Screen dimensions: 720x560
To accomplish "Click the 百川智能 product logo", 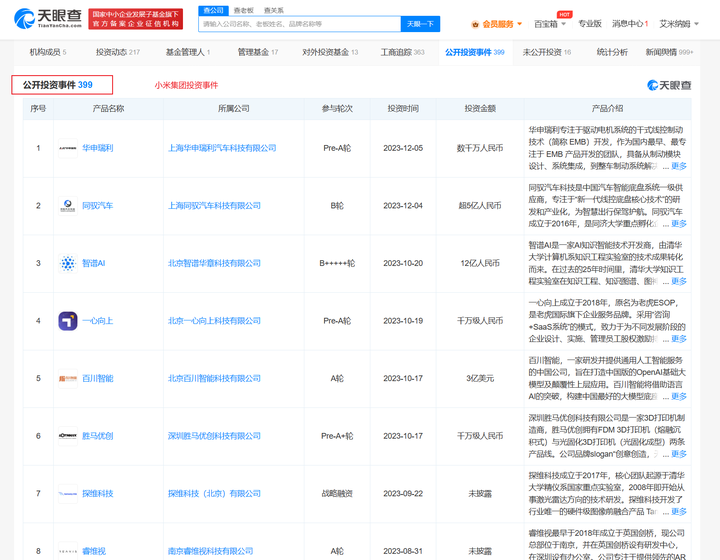I will 68,379.
